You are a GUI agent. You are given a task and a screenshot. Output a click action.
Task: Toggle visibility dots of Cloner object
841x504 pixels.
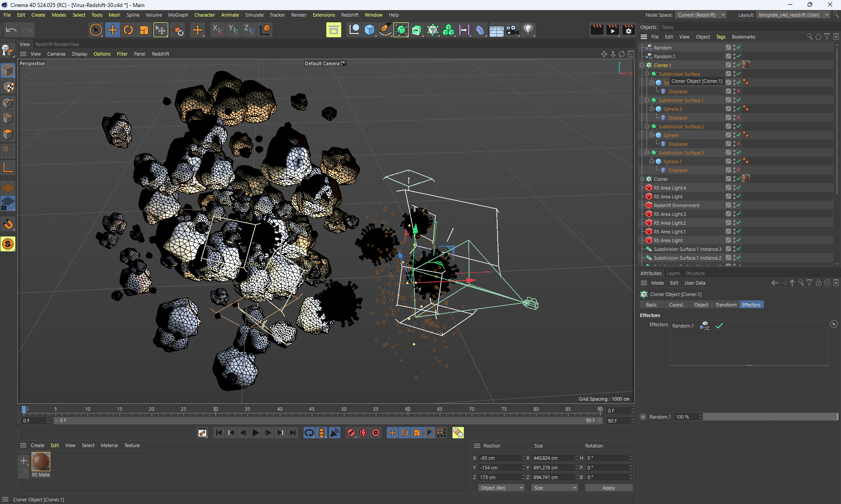point(734,179)
